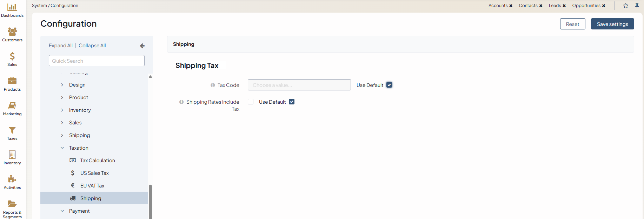Open the Activities puzzle icon
Screen dimensions: 644x219
tap(12, 179)
